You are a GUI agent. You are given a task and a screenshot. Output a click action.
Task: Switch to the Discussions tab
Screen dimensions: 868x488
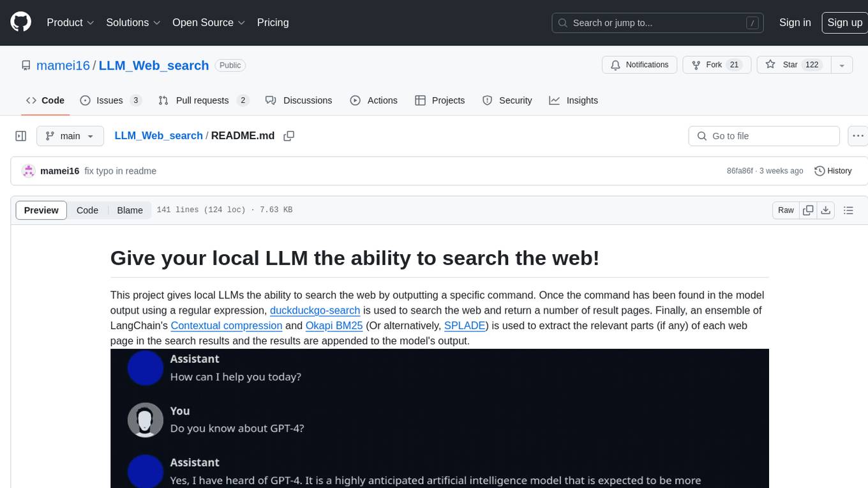(x=299, y=100)
